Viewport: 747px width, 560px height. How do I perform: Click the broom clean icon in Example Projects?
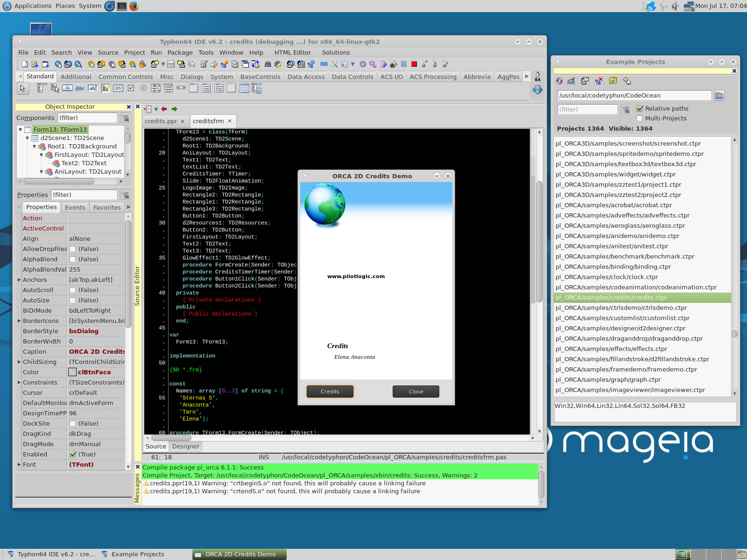pyautogui.click(x=571, y=81)
